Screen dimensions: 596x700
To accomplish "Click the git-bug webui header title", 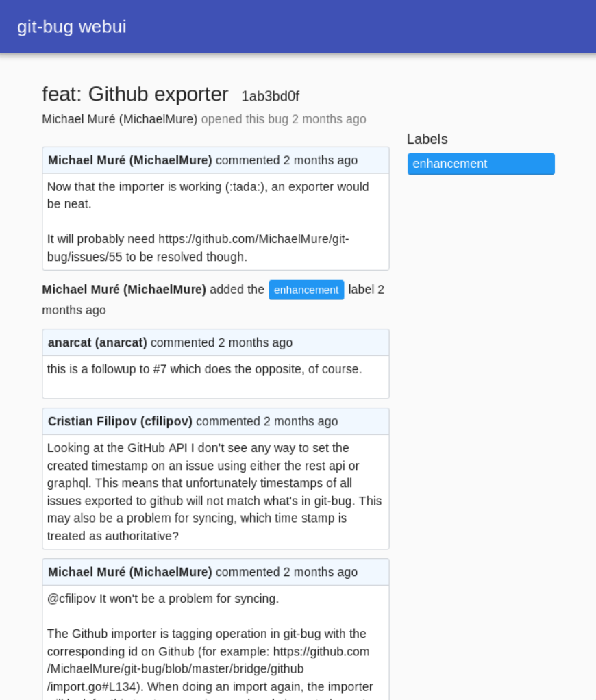I will pos(73,27).
